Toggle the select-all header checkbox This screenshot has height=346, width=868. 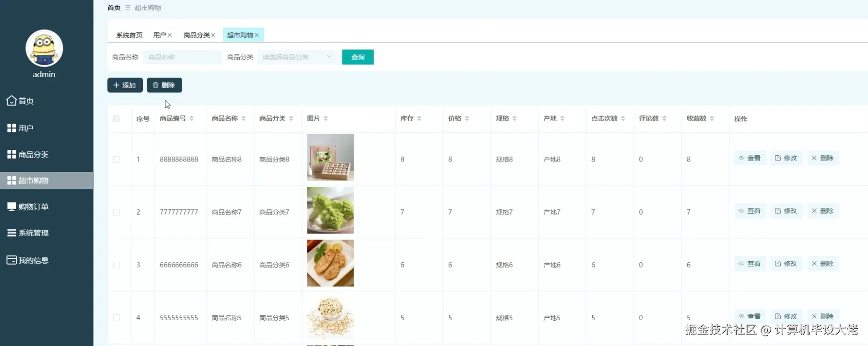click(x=117, y=119)
